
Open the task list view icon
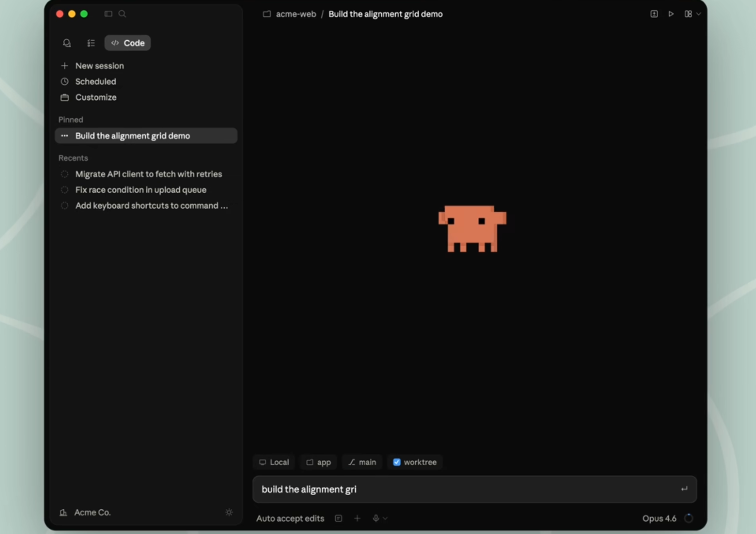(x=90, y=43)
